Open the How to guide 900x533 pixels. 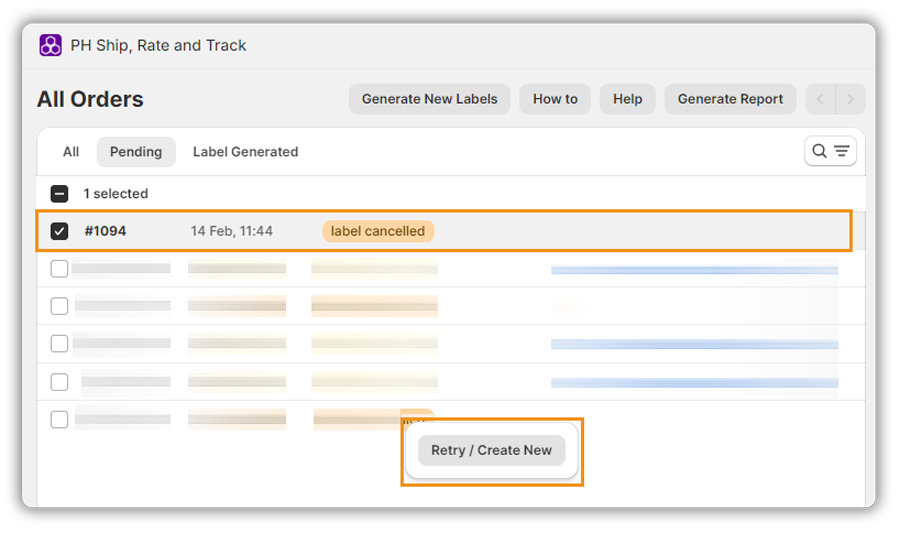[x=555, y=99]
